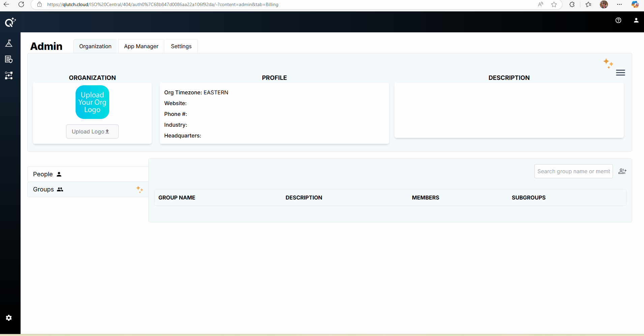This screenshot has height=336, width=644.
Task: Open settings gear at sidebar bottom
Action: [9, 318]
